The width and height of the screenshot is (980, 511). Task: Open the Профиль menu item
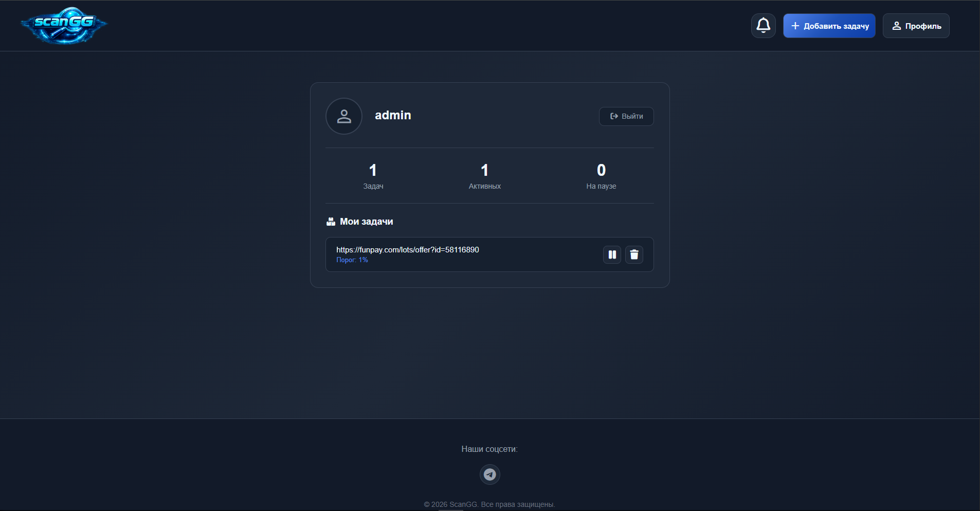coord(916,26)
